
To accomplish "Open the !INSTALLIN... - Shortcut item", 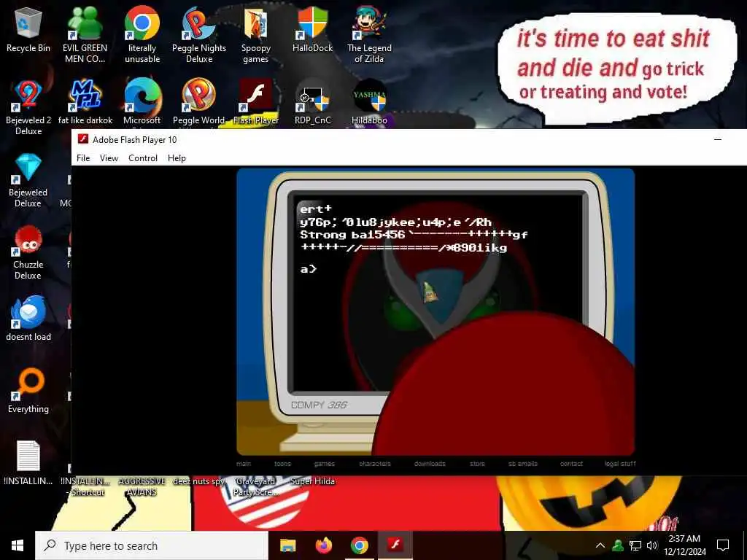I will 85,486.
